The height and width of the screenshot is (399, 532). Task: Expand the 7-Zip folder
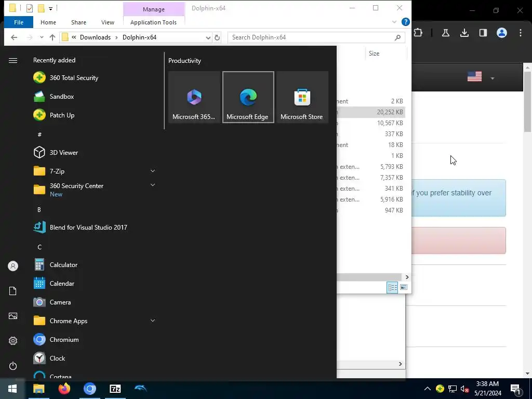coord(153,170)
